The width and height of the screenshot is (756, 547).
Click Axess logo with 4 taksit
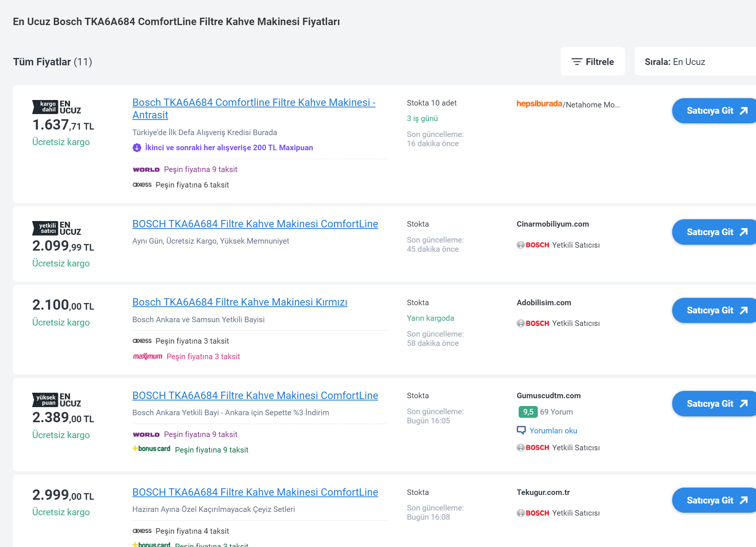click(142, 531)
